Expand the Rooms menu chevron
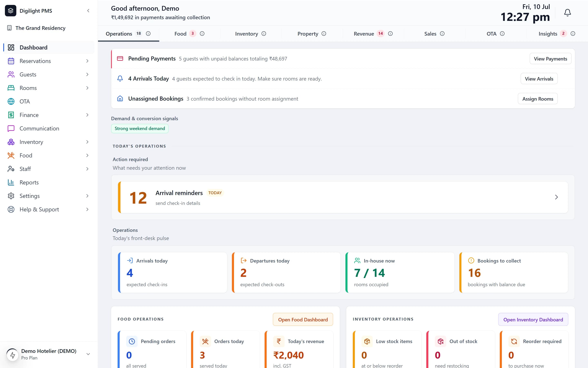588x368 pixels. click(x=87, y=88)
